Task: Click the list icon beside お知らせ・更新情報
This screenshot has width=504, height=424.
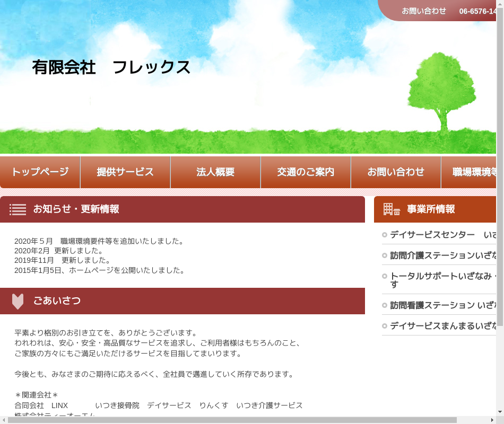Action: click(18, 209)
